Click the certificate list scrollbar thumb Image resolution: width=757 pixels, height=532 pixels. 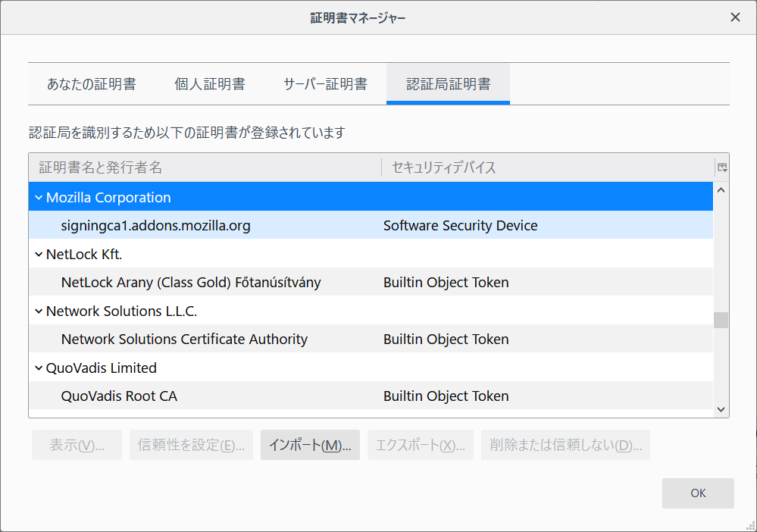(721, 320)
